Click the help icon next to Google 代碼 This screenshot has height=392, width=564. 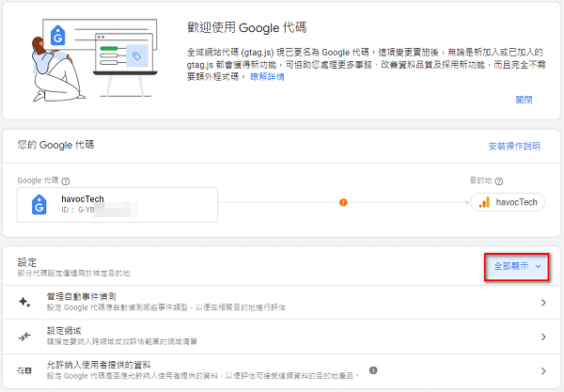[x=66, y=180]
